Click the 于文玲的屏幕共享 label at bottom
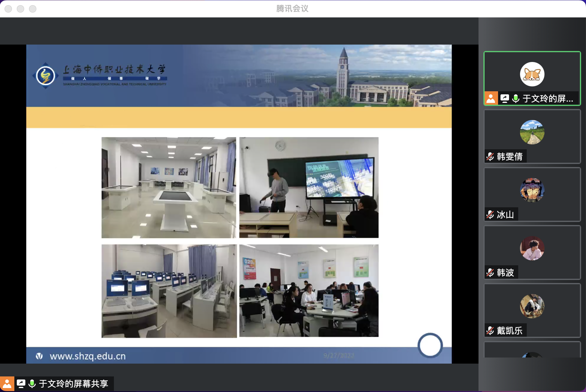This screenshot has height=392, width=586. tap(74, 384)
